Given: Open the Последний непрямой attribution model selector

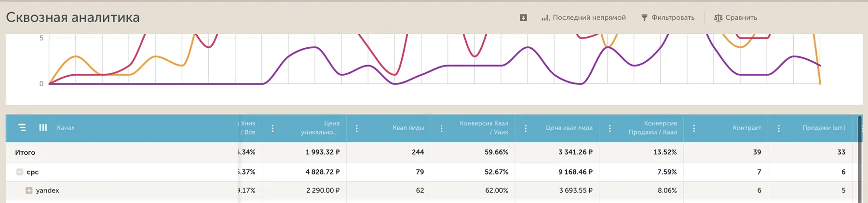Looking at the screenshot, I should point(583,18).
